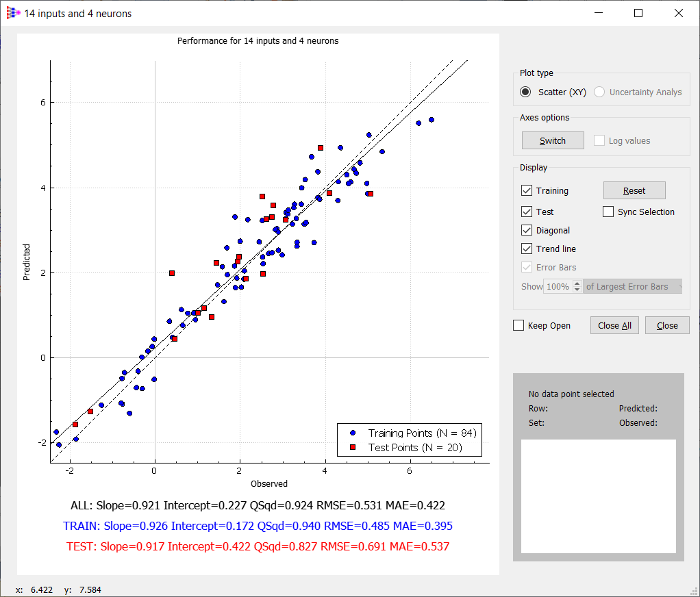Uncheck the Training display checkbox
Image resolution: width=700 pixels, height=597 pixels.
[x=527, y=190]
